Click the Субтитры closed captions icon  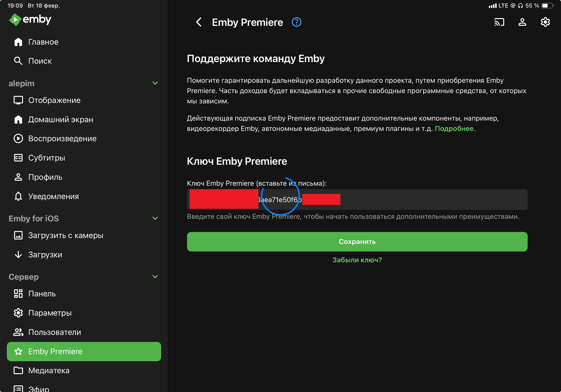coord(18,158)
